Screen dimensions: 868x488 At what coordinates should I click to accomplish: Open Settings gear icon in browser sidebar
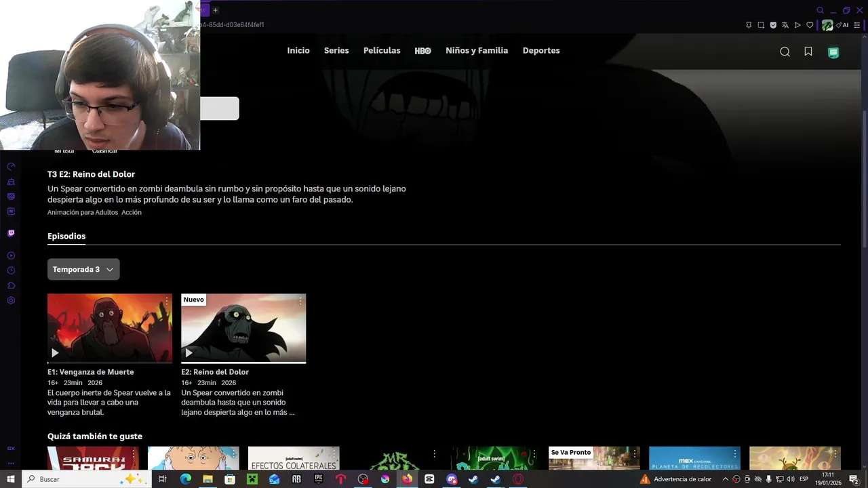click(11, 300)
